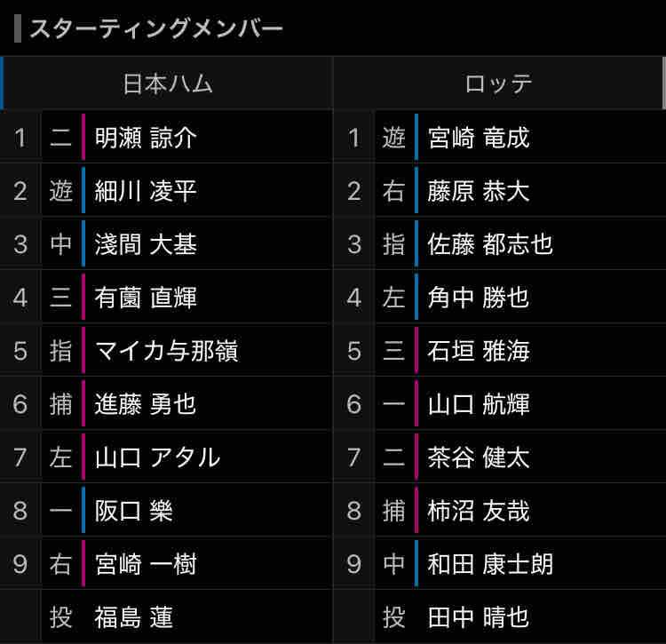Open player 石垣 雅海
The height and width of the screenshot is (644, 666).
click(479, 351)
